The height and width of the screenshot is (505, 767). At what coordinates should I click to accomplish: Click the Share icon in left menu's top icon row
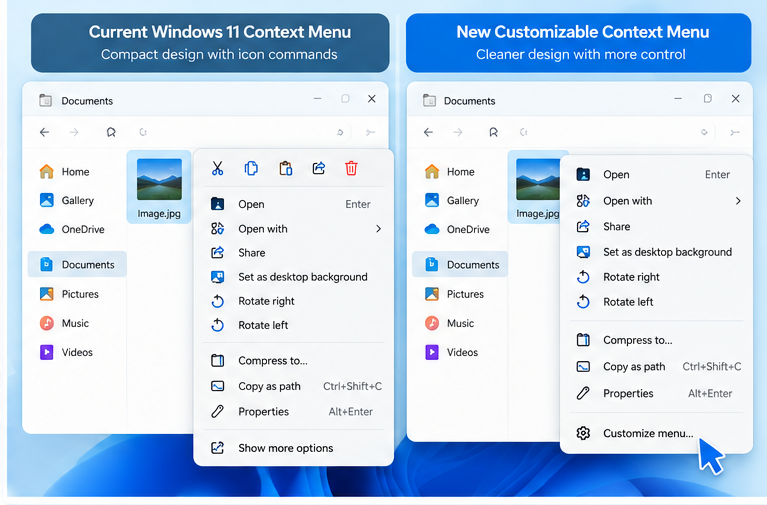[319, 168]
